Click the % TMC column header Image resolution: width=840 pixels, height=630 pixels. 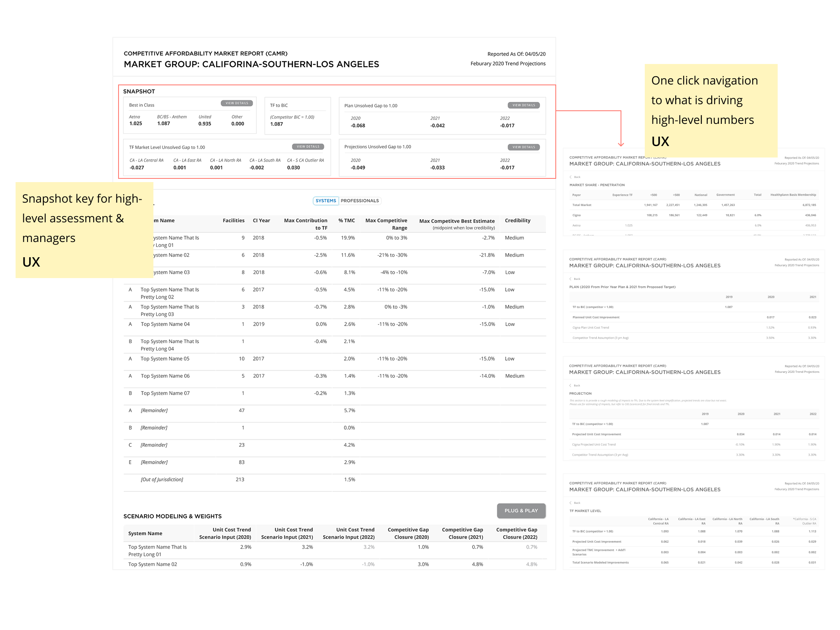tap(347, 221)
